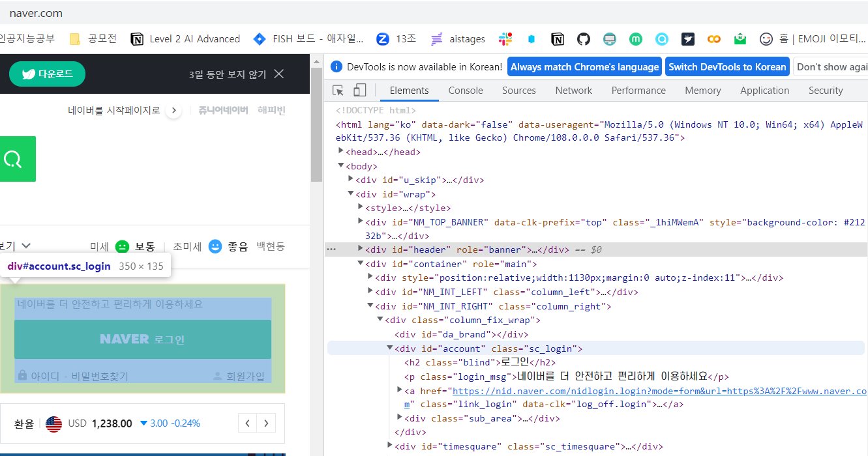Open the 13조 Zoom bookmark
This screenshot has width=868, height=456.
tap(397, 39)
